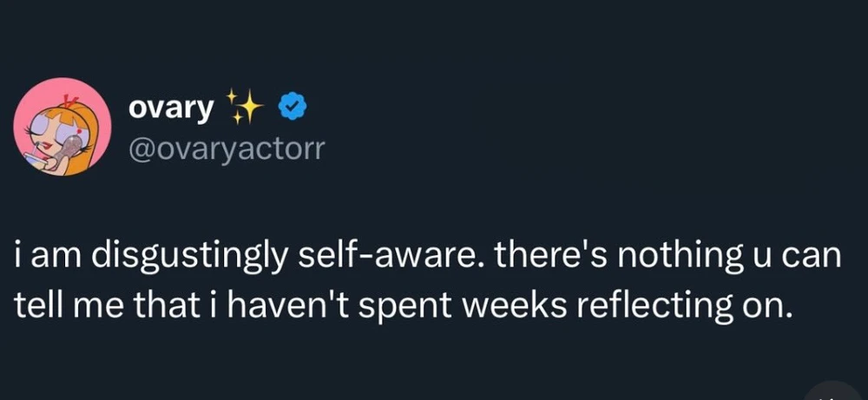
Task: Open the display name "ovary"
Action: 170,107
